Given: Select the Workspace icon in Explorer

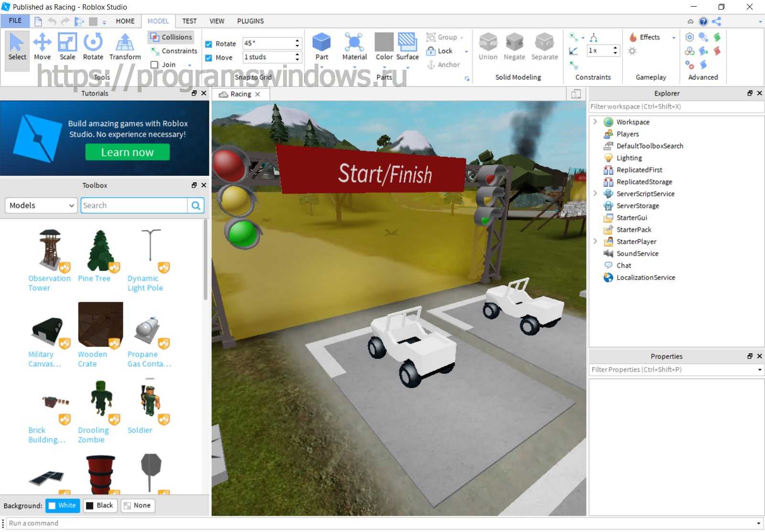Looking at the screenshot, I should pyautogui.click(x=608, y=122).
